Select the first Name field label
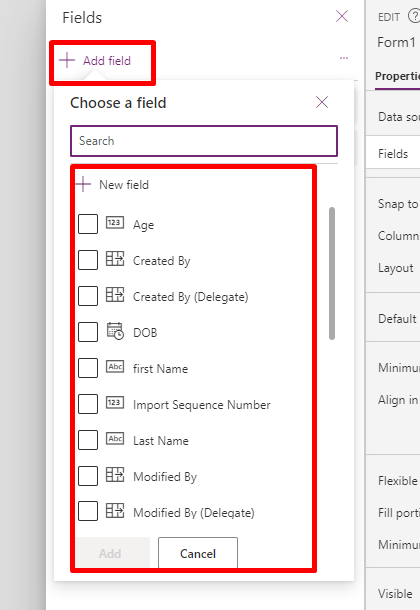The image size is (420, 610). pos(160,369)
